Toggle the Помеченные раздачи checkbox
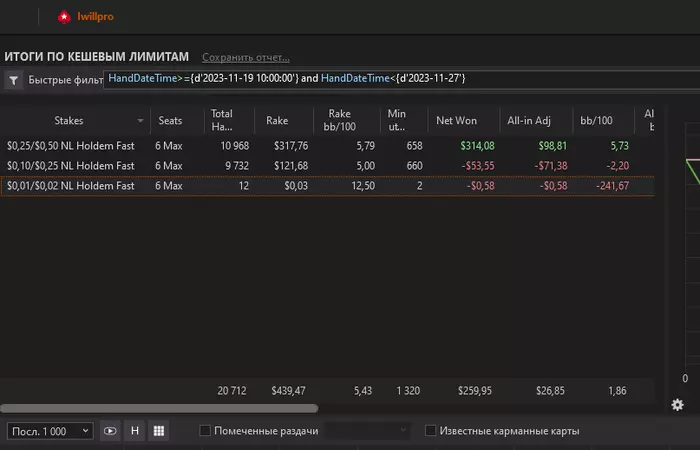Viewport: 700px width, 450px height. 205,430
